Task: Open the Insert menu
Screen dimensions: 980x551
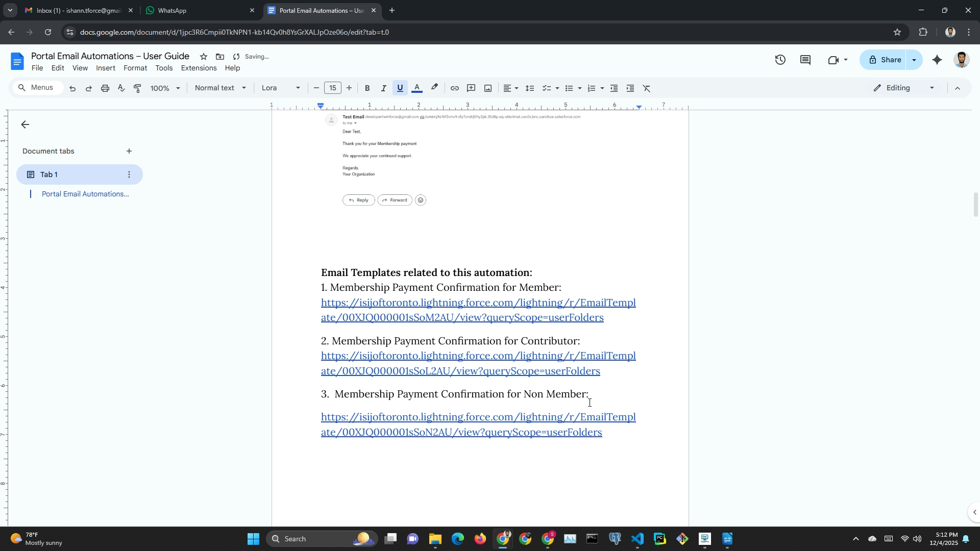Action: tap(105, 68)
